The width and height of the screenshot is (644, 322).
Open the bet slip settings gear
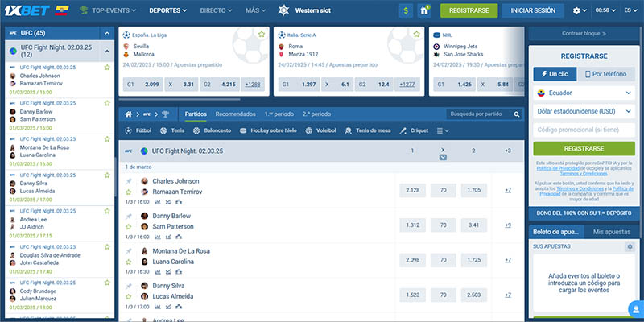click(x=630, y=246)
